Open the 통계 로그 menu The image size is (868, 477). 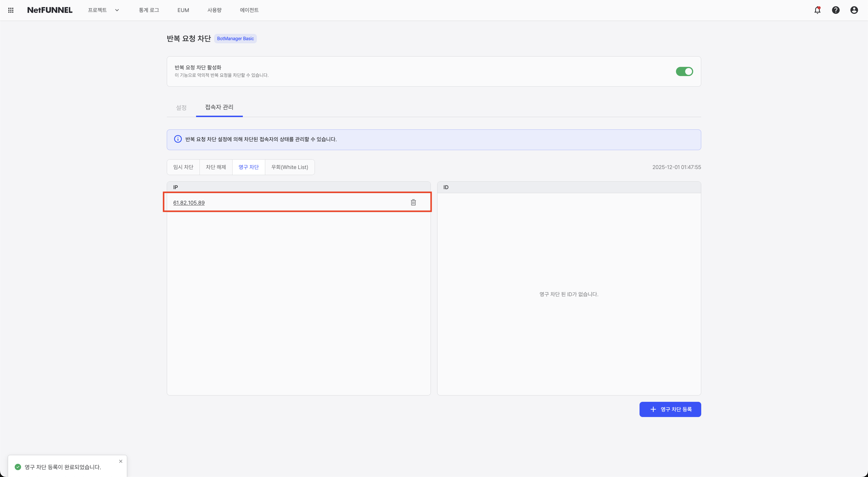click(149, 10)
